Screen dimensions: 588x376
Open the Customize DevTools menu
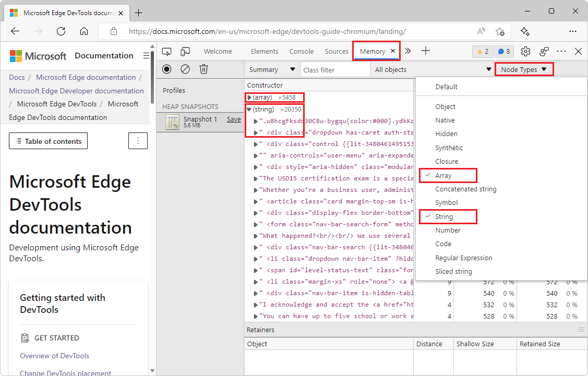pos(561,51)
